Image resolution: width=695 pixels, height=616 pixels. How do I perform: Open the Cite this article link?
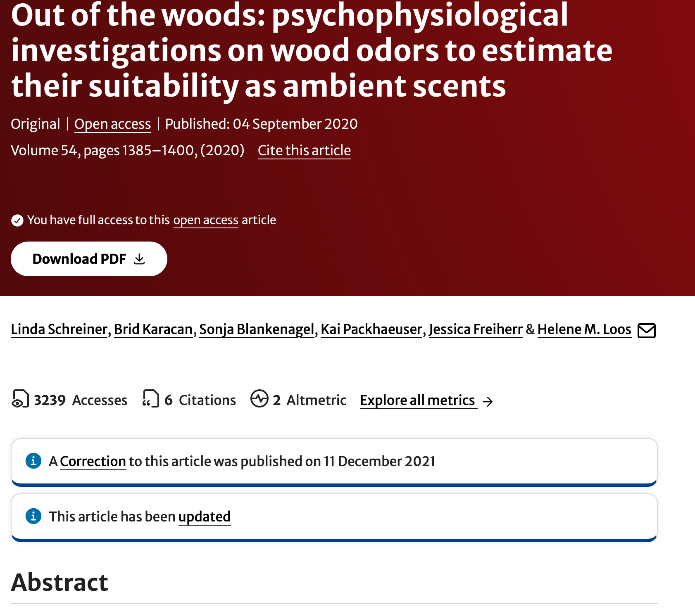304,150
